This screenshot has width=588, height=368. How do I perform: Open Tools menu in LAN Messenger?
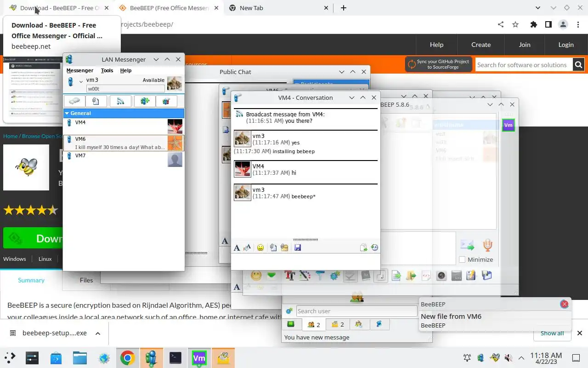[107, 70]
